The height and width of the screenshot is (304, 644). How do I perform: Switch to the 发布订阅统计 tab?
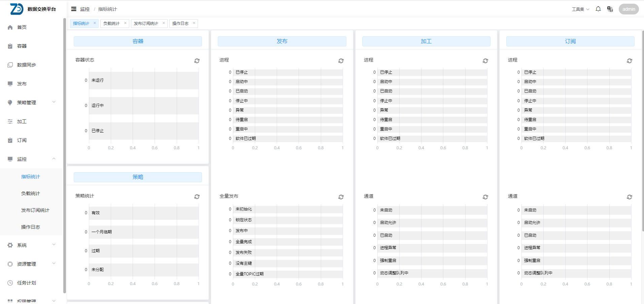(146, 24)
